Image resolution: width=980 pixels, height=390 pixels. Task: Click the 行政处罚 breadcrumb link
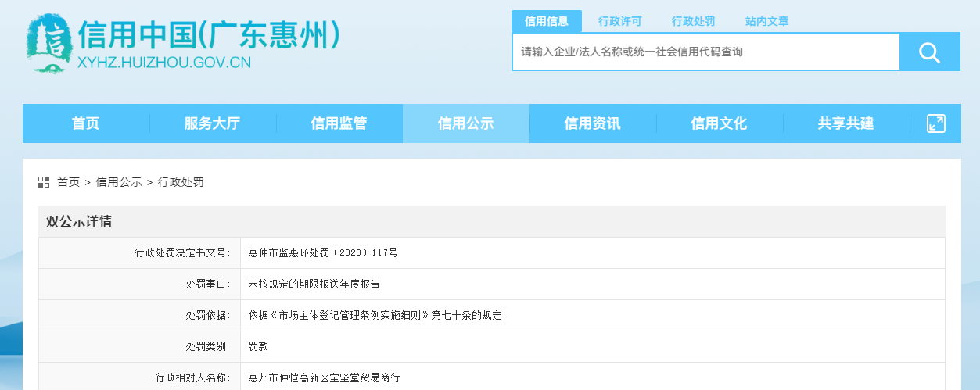[x=181, y=182]
